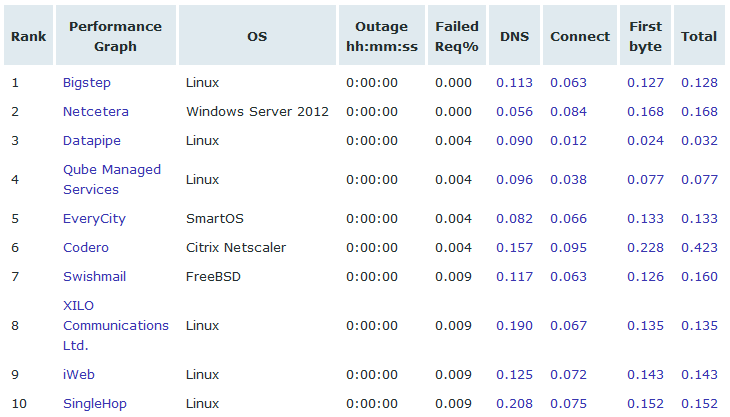The width and height of the screenshot is (730, 417).
Task: Click iWeb's DNS value 0.125
Action: pyautogui.click(x=514, y=375)
